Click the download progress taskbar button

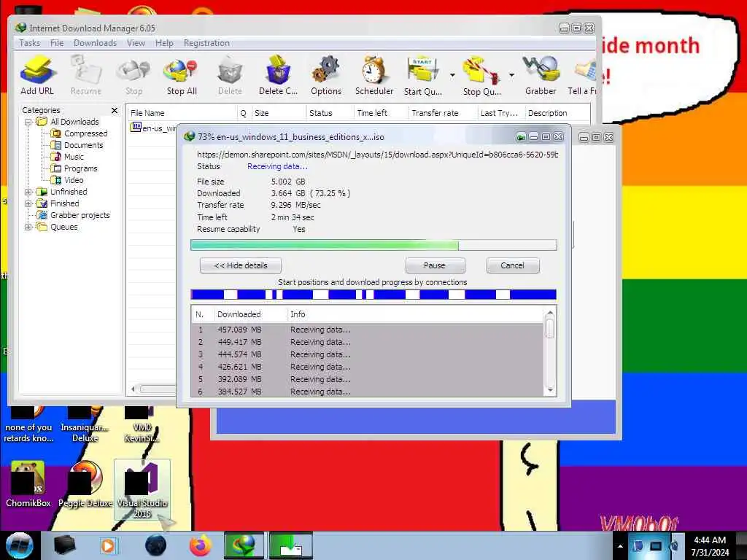291,545
